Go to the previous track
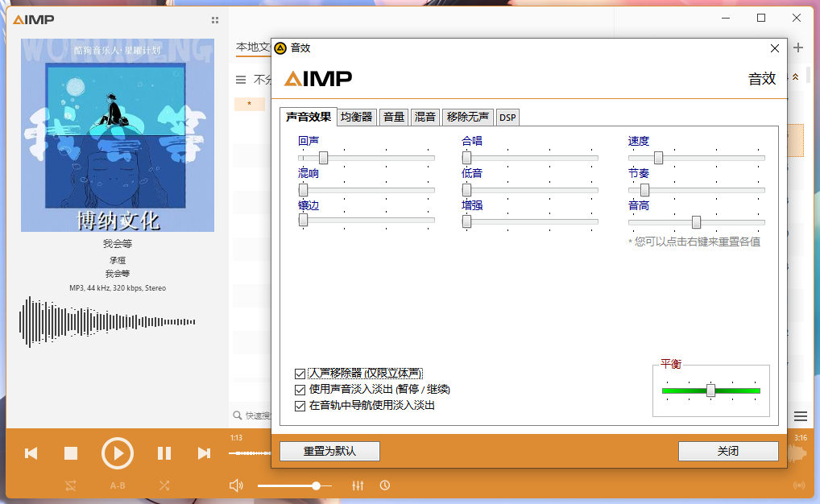 tap(31, 452)
